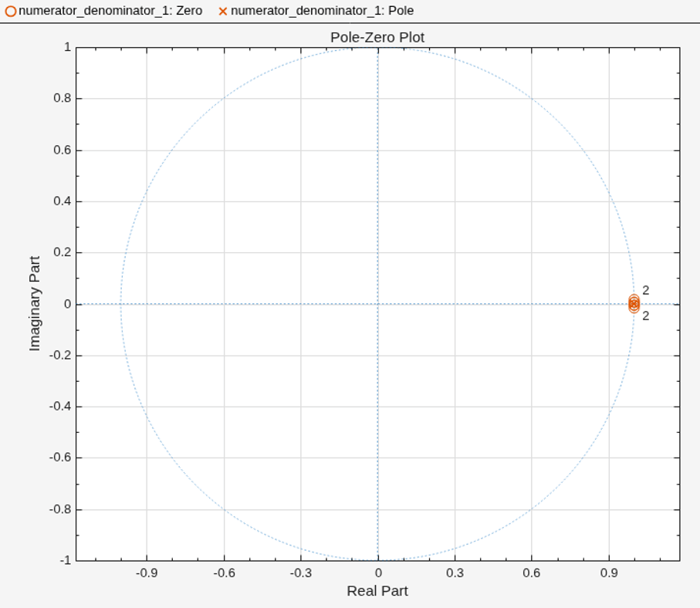Select the Imaginary Part axis label
Viewport: 700px width, 608px height.
pos(35,303)
